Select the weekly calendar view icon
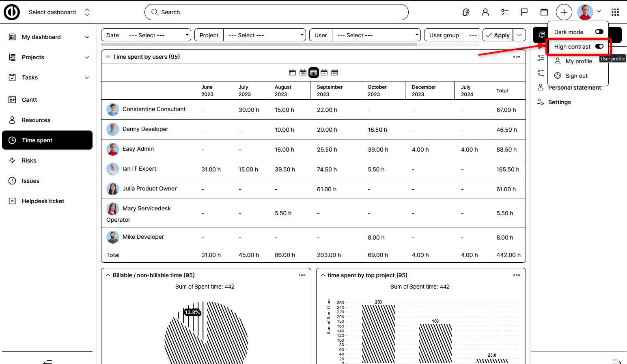 tap(303, 73)
